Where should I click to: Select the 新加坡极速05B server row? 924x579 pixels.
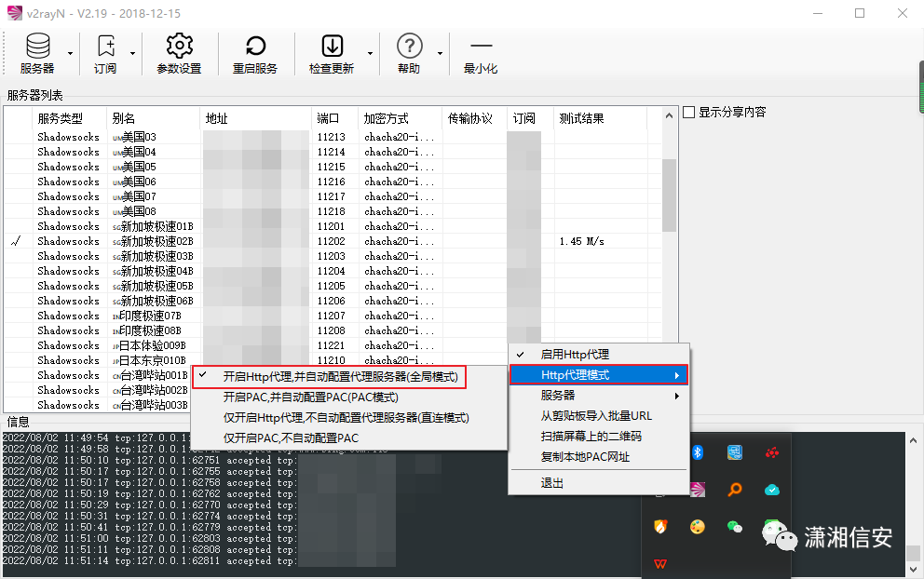tap(333, 286)
